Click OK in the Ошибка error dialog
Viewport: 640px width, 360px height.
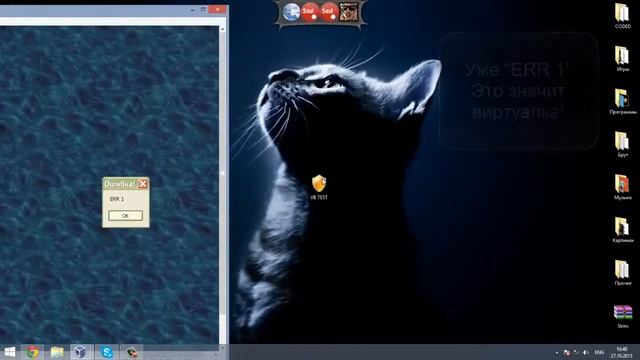point(125,216)
